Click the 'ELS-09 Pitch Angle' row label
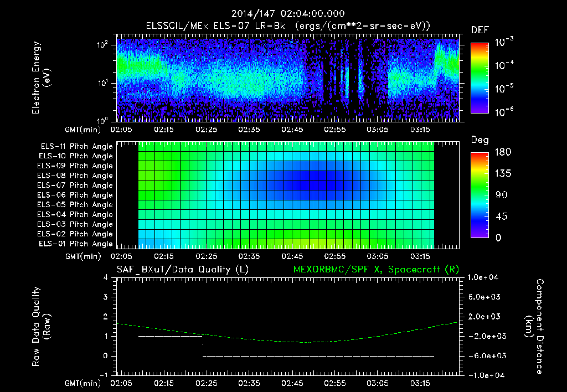The width and height of the screenshot is (567, 392). 75,166
